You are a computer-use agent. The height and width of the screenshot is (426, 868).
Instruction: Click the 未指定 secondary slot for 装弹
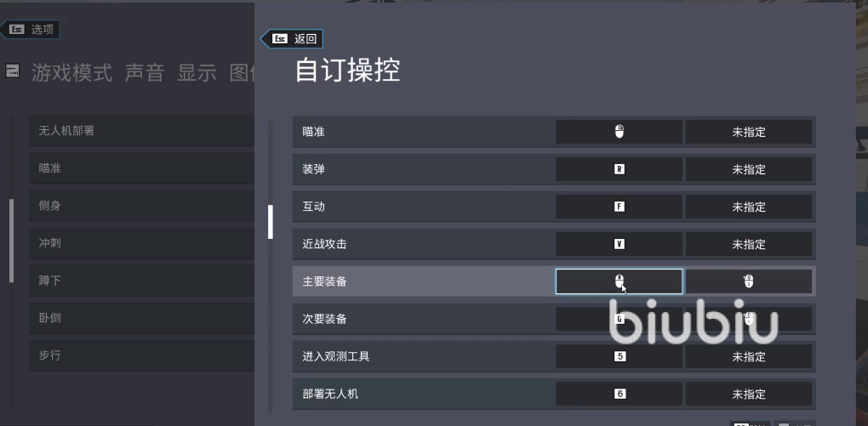(749, 169)
